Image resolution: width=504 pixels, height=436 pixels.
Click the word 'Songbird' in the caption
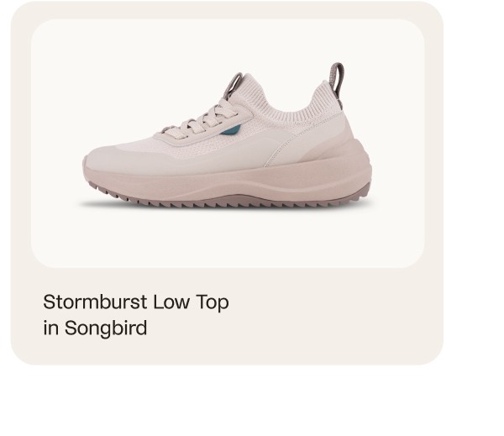106,328
